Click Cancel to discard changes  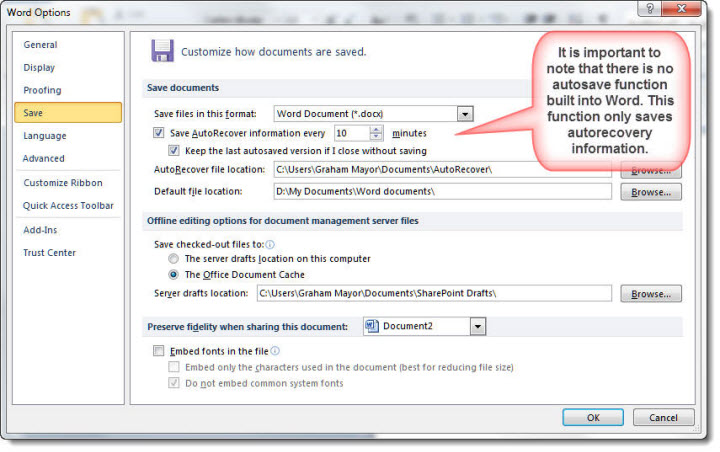point(663,418)
